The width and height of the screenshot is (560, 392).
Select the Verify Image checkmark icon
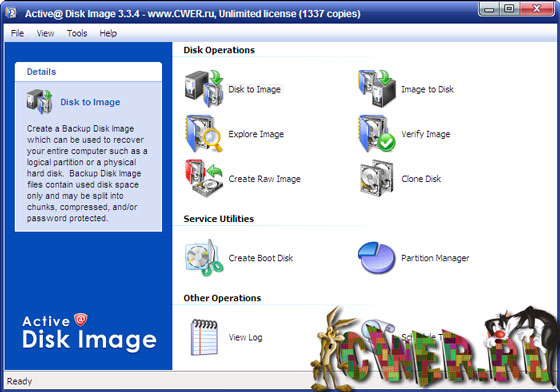click(x=377, y=134)
